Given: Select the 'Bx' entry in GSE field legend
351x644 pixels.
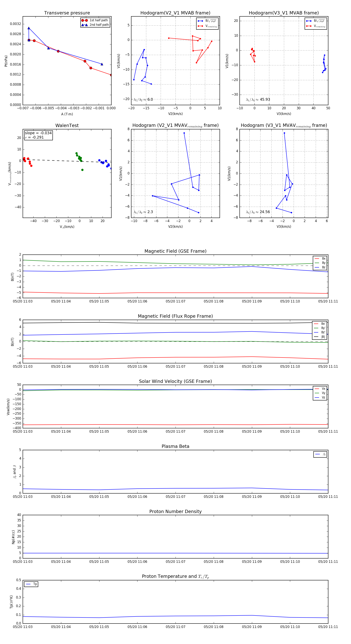Looking at the screenshot, I should click(x=320, y=259).
